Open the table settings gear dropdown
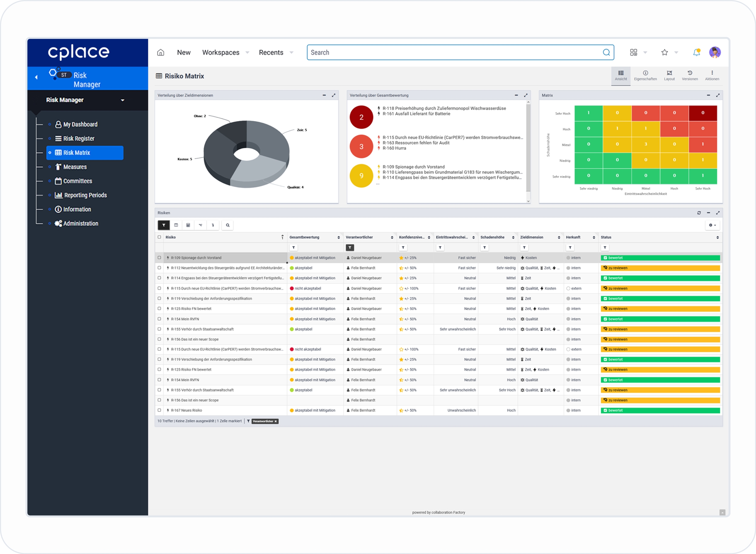Viewport: 756px width, 554px height. click(712, 225)
